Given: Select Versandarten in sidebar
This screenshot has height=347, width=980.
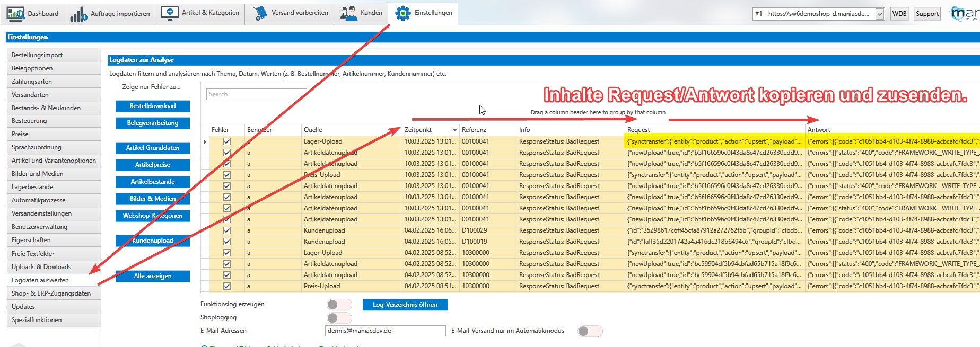Looking at the screenshot, I should pos(54,95).
